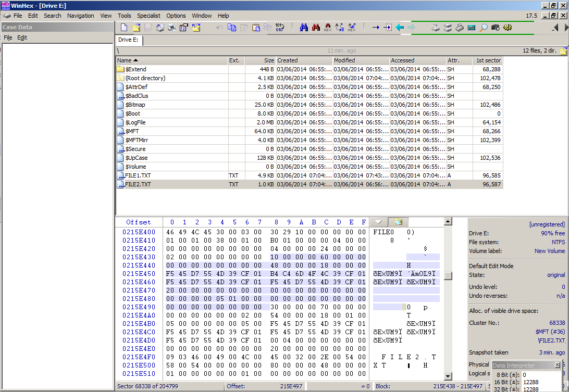569x392 pixels.
Task: Close the Data Interpreter window
Action: 557,365
